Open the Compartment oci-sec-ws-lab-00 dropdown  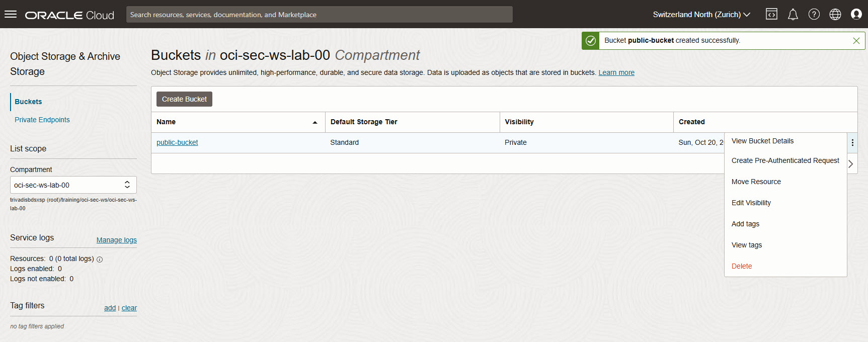[x=73, y=185]
